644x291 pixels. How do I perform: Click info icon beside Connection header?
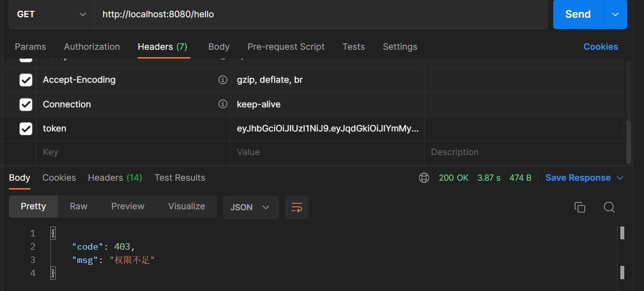tap(223, 104)
